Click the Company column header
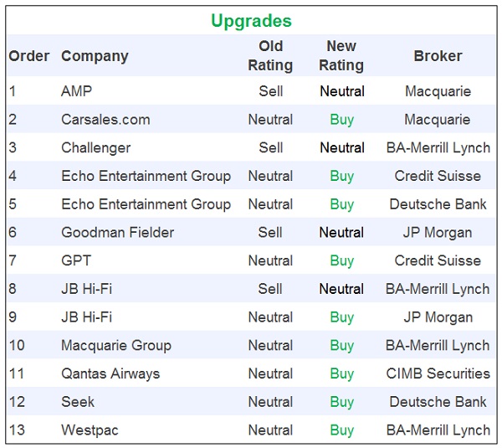502x448 pixels. click(95, 56)
